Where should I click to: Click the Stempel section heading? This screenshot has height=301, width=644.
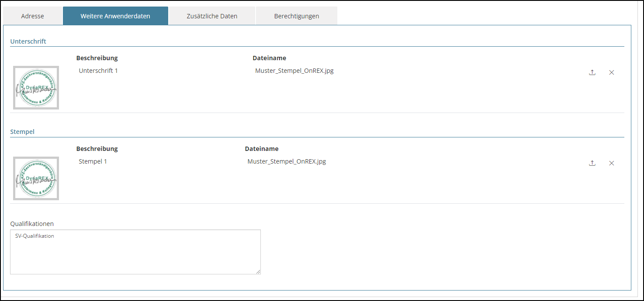click(x=22, y=132)
